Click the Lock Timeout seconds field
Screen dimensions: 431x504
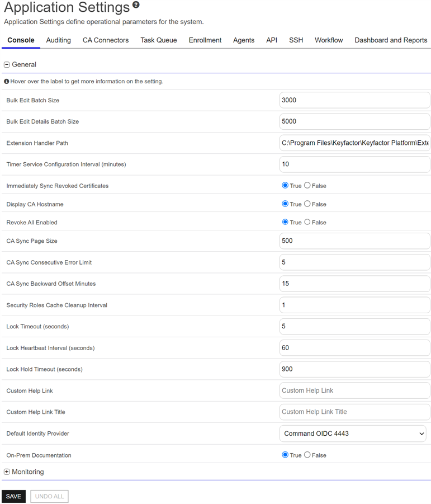[355, 326]
